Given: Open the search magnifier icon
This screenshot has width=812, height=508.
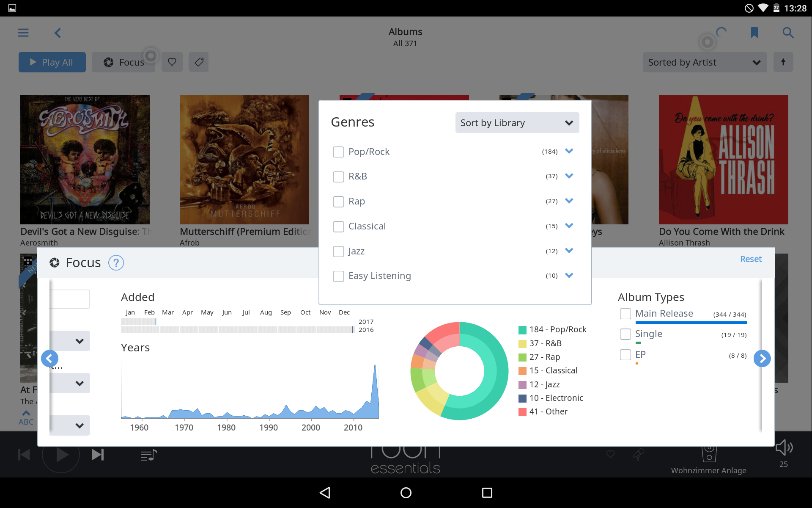Looking at the screenshot, I should pos(787,33).
